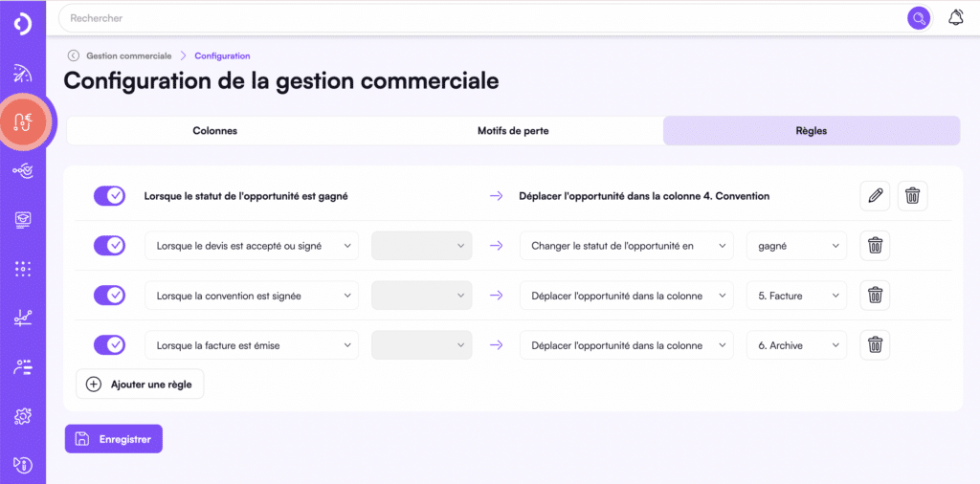The width and height of the screenshot is (980, 484).
Task: Open the statistics chart icon in sidebar
Action: 23,318
